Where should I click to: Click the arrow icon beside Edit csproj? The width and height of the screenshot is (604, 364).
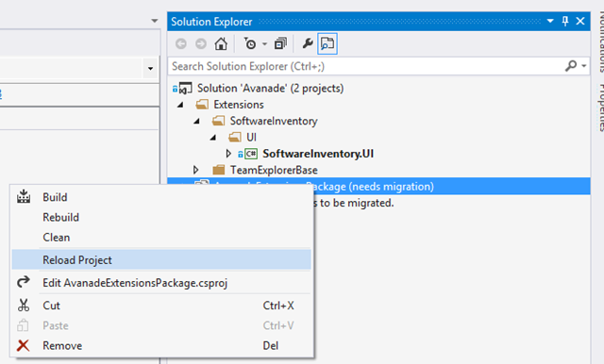24,282
